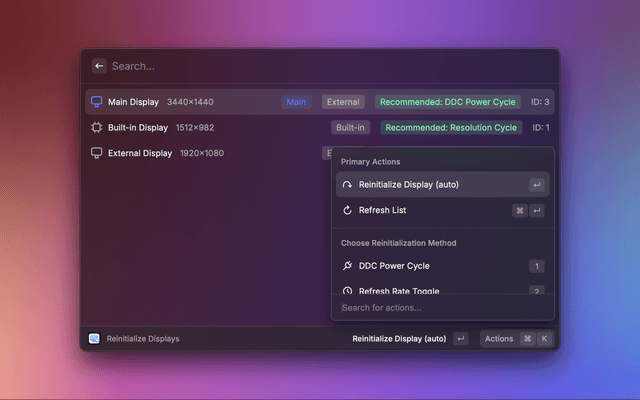Click the Refresh Rate Toggle clock icon
The width and height of the screenshot is (640, 400).
tap(348, 291)
